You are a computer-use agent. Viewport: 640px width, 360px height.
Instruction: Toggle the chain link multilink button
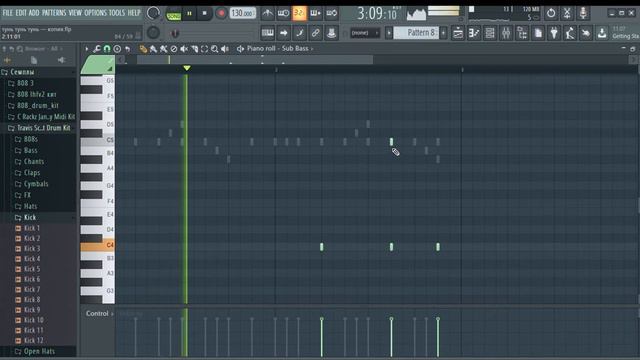(x=315, y=33)
